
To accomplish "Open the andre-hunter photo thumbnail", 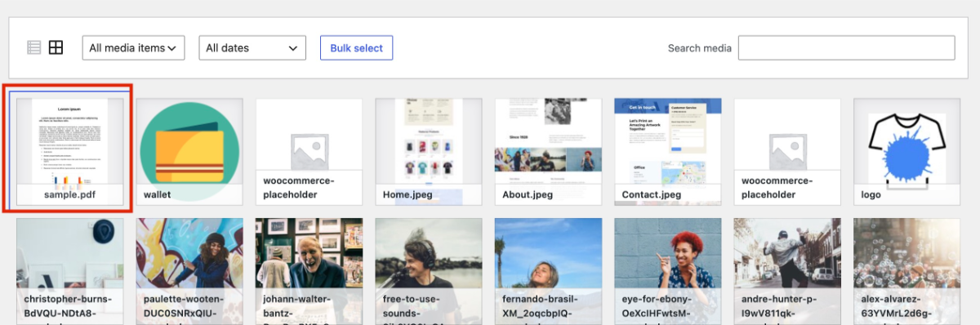I will (787, 271).
